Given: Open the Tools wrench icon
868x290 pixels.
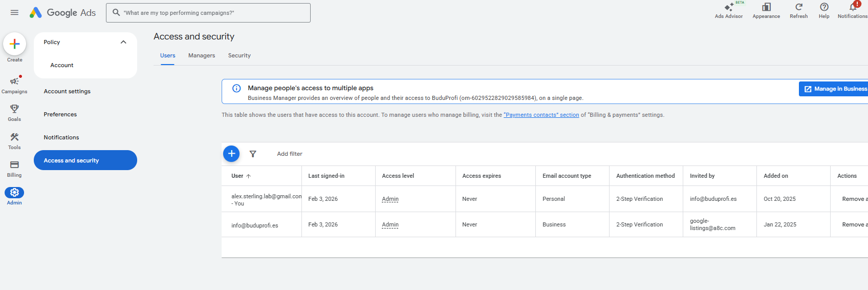Looking at the screenshot, I should tap(14, 137).
